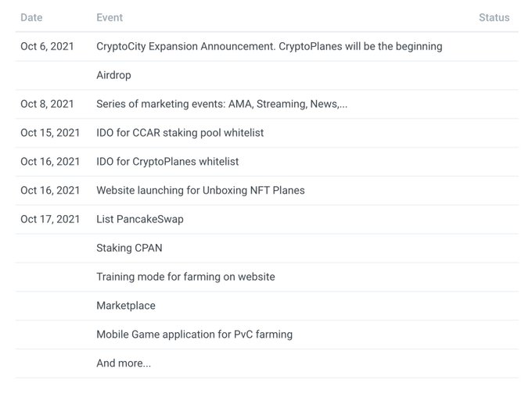The width and height of the screenshot is (532, 412).
Task: Click the Oct 17, 2021 date cell
Action: [x=50, y=219]
